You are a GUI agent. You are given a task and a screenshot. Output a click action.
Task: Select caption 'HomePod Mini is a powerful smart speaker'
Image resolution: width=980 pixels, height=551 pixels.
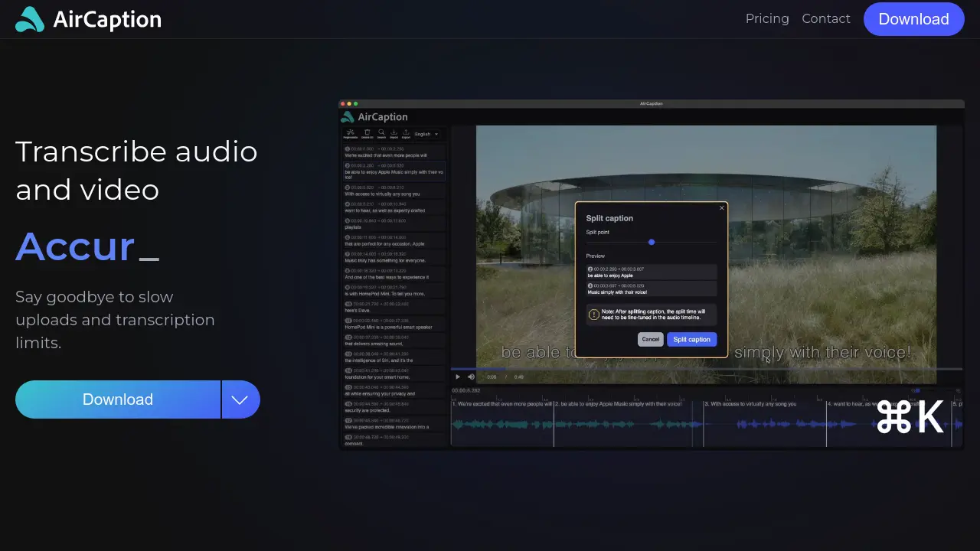tap(394, 324)
